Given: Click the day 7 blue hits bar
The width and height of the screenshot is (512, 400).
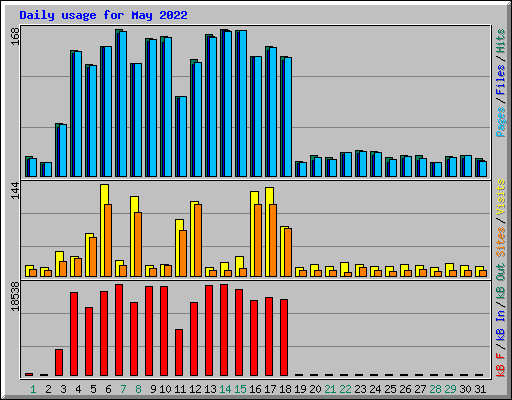Looking at the screenshot, I should coord(123,104).
